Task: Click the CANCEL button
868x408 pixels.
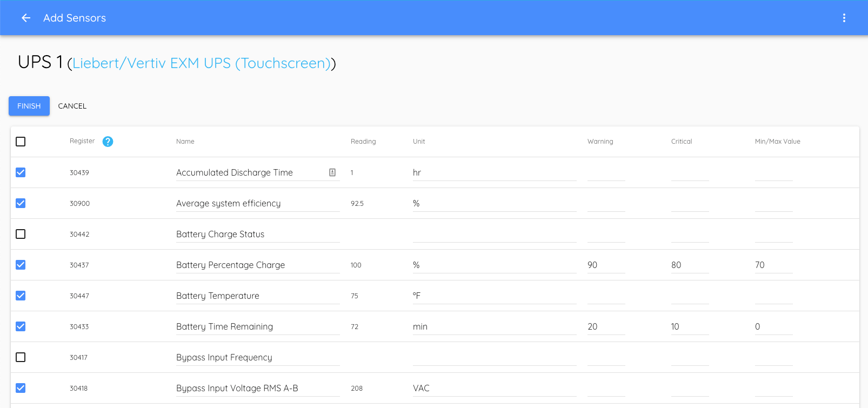Action: (x=72, y=106)
